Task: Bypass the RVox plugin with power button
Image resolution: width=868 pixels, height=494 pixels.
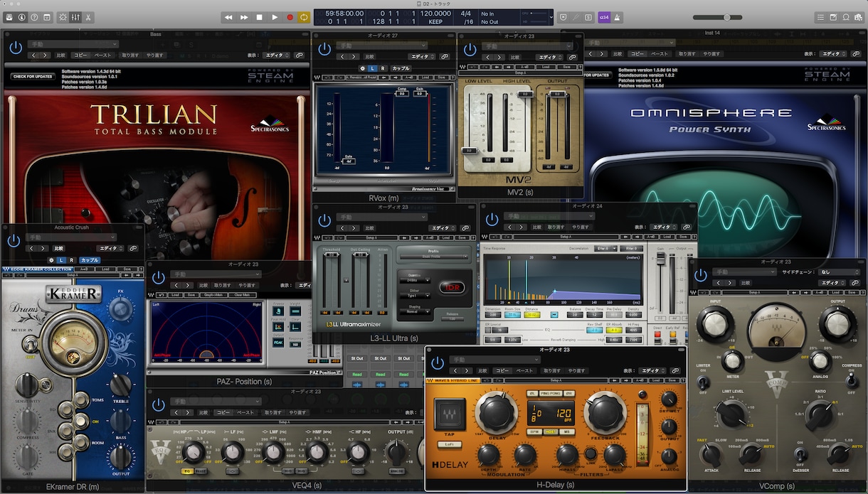Action: 324,49
